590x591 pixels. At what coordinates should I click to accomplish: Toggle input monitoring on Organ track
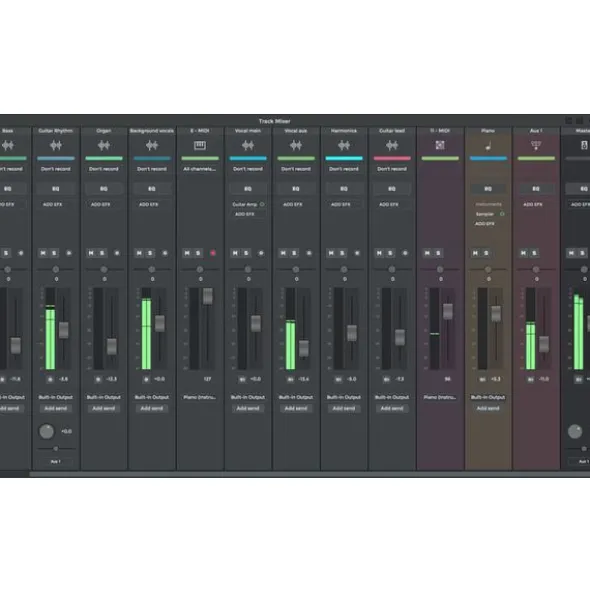(117, 253)
